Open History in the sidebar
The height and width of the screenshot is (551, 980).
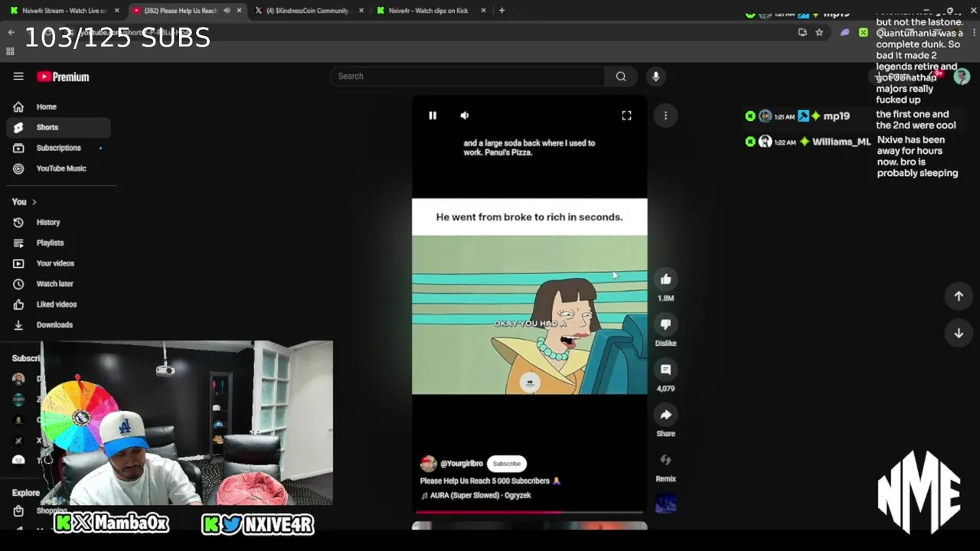pos(58,222)
